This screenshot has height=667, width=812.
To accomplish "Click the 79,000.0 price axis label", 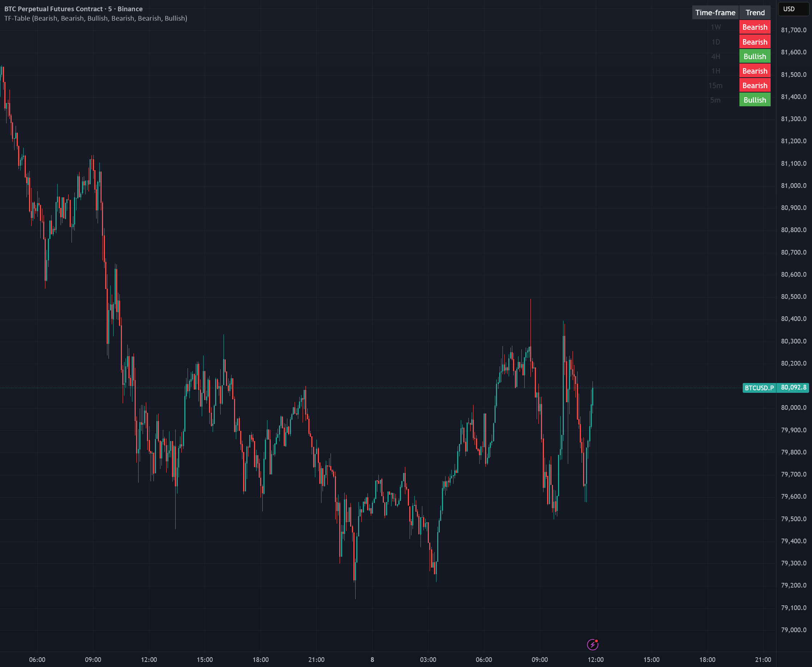I will point(793,630).
